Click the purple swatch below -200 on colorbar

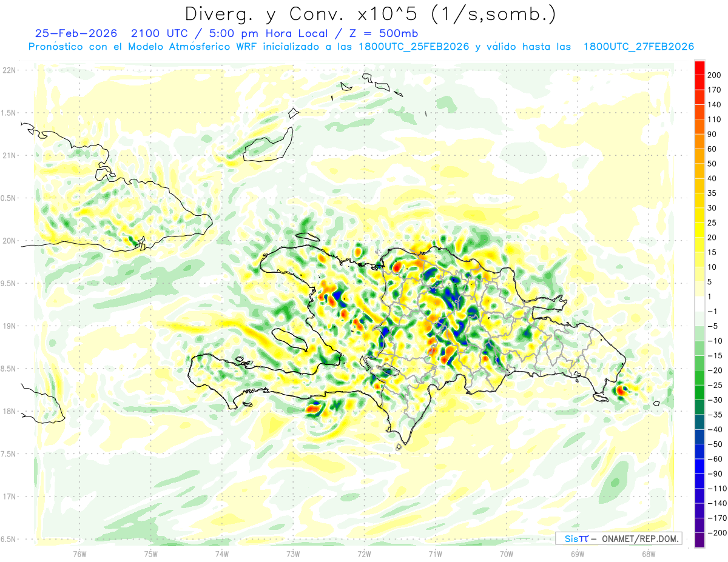[699, 540]
